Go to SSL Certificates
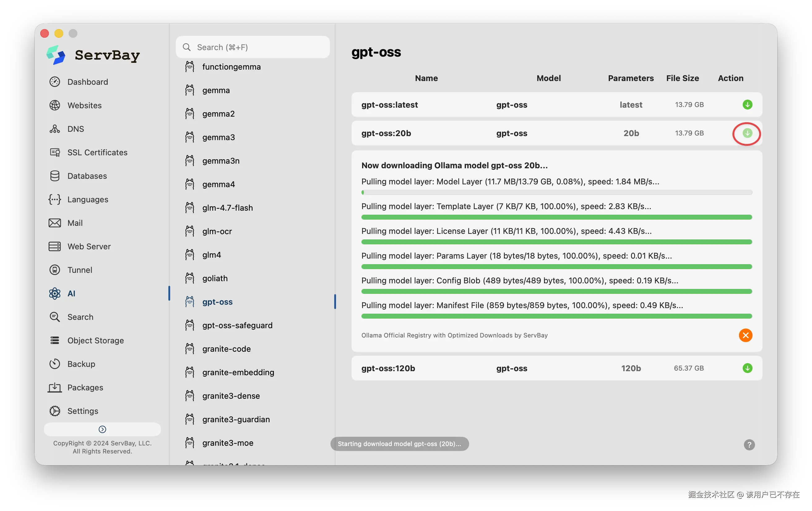Screen dimensions: 812x511 [97, 152]
